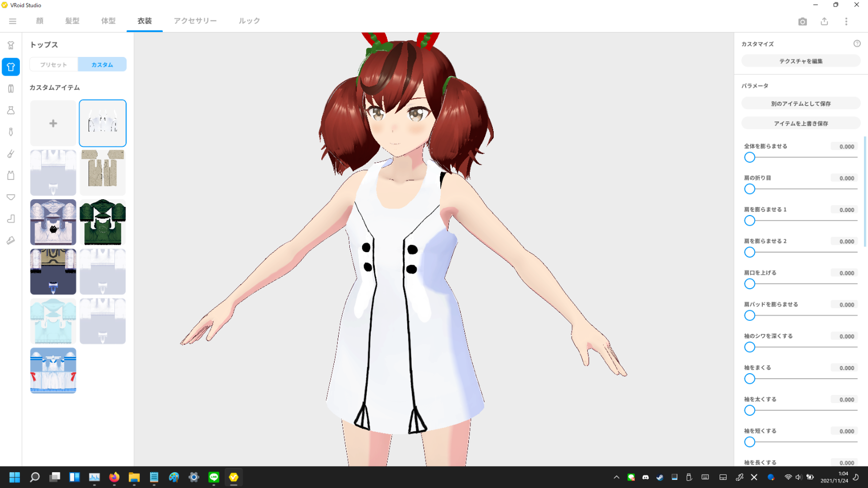Open the pants category icon in sidebar
Screen dimensions: 868x488
tap(11, 89)
